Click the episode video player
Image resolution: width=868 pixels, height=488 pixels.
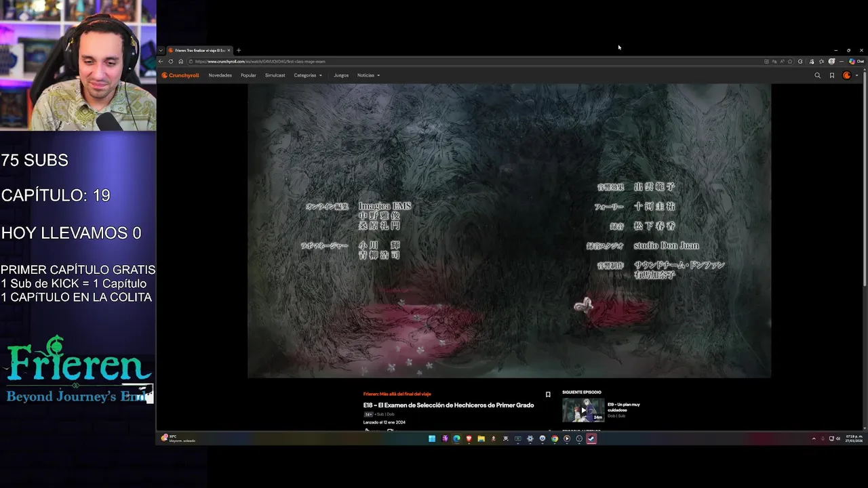pyautogui.click(x=509, y=230)
